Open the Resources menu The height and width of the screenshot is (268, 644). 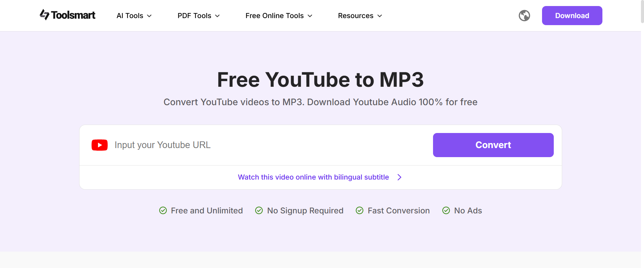pos(360,16)
